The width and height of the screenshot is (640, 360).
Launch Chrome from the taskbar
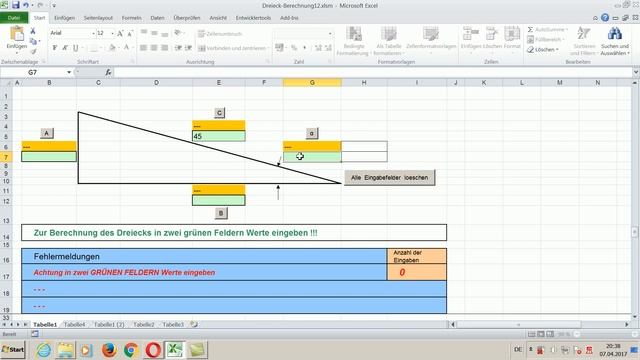[131, 350]
